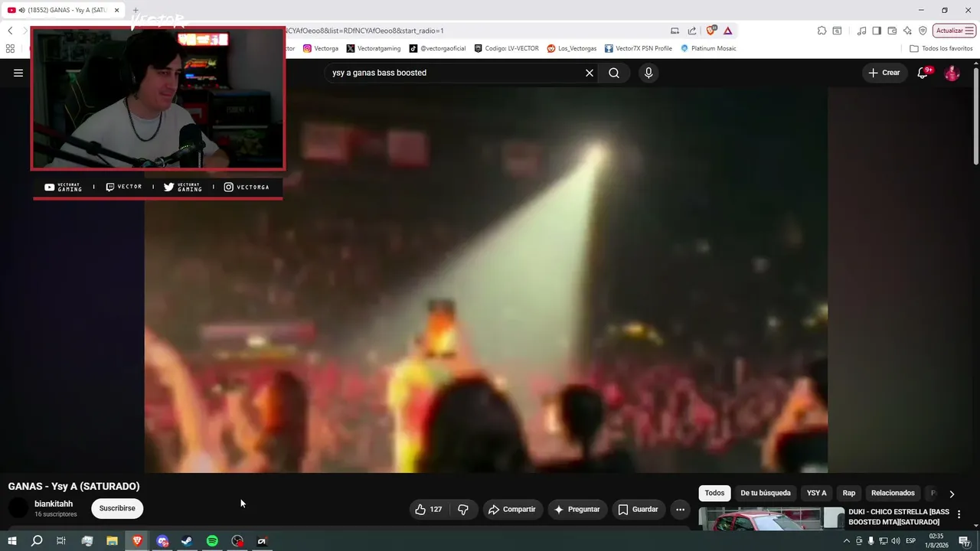Open the Brave Wallet icon
The height and width of the screenshot is (551, 980).
point(892,31)
